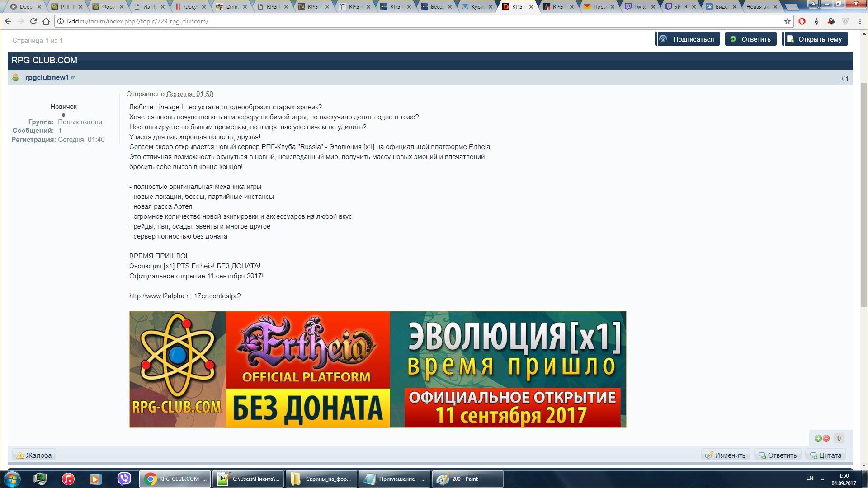Click the 'Пользователи' group name
868x488 pixels.
coord(80,122)
